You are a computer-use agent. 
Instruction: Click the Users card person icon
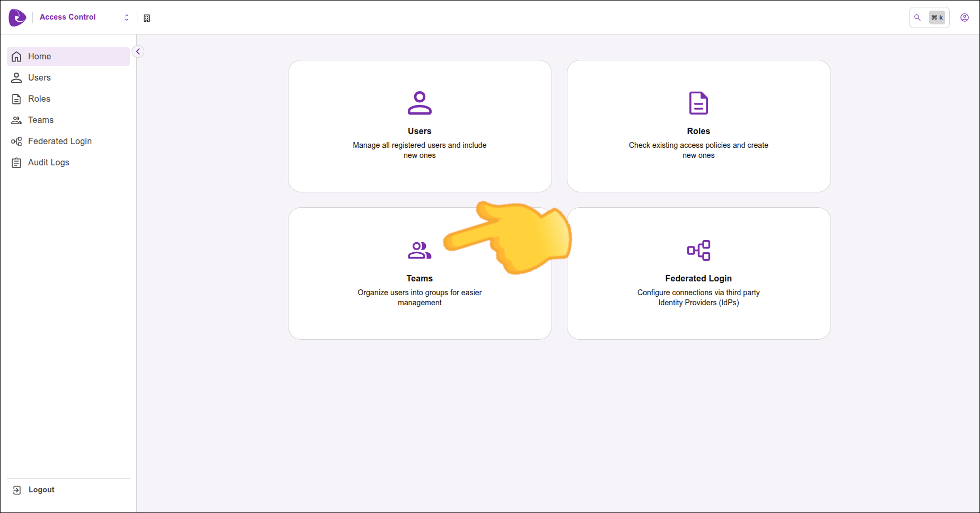coord(419,103)
